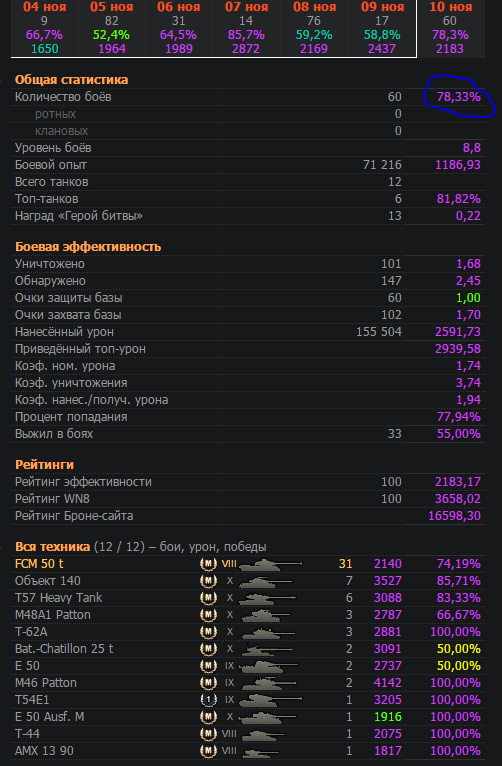Select the 10 ноя date tab

tap(450, 28)
